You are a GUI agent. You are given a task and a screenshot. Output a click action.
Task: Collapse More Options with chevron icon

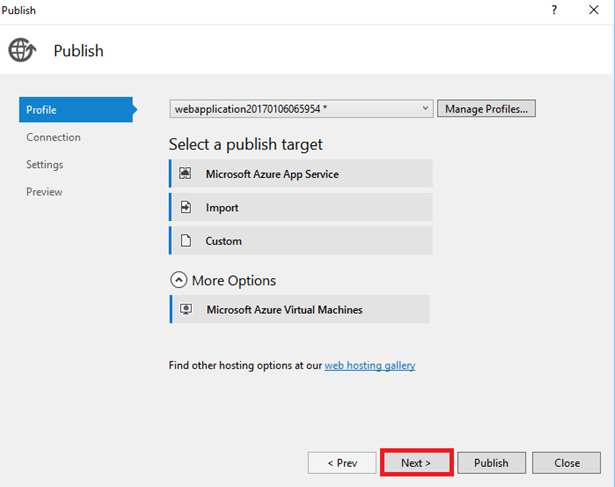tap(178, 281)
